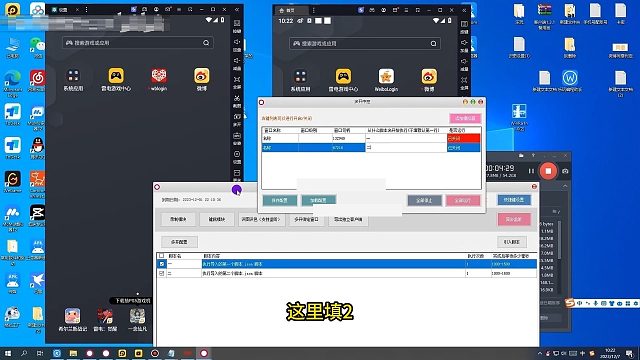Open NetEase Cloud Music desktop shortcut
Image resolution: width=640 pixels, height=360 pixels.
(x=37, y=78)
